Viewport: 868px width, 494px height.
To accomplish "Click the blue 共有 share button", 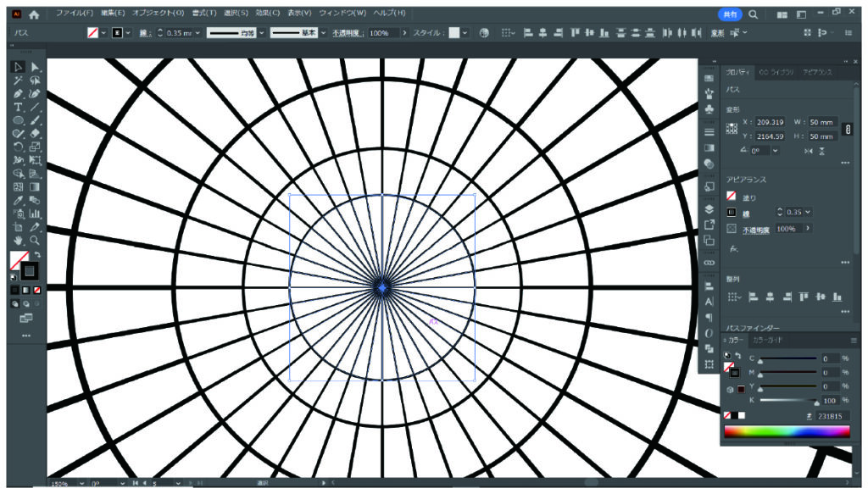I will coord(730,14).
